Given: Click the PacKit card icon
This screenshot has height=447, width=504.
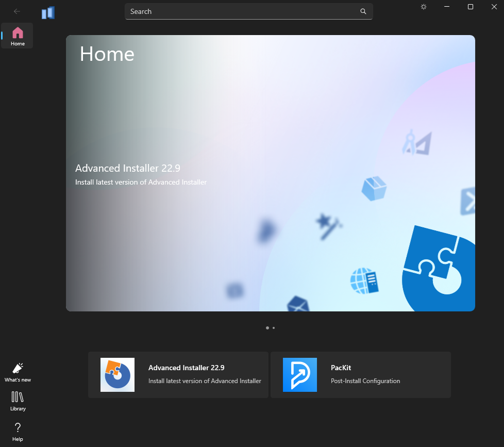Looking at the screenshot, I should tap(299, 375).
